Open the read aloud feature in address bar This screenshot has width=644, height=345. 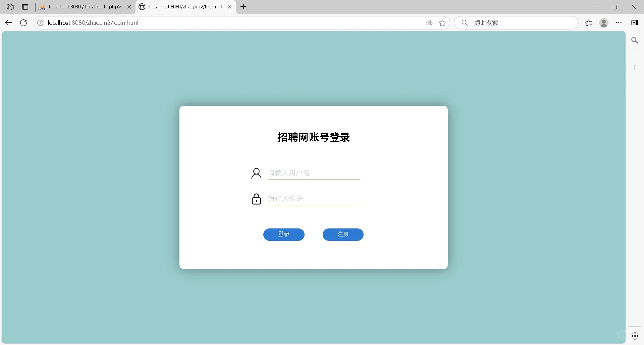[429, 22]
